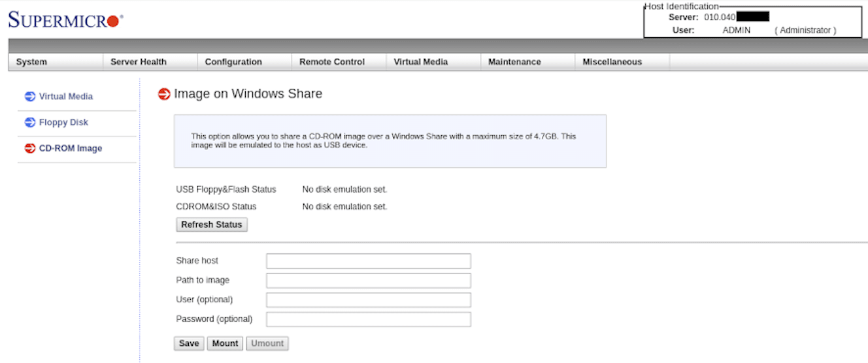Viewport: 868px width, 363px height.
Task: Select the Password (optional) text box
Action: (x=368, y=320)
